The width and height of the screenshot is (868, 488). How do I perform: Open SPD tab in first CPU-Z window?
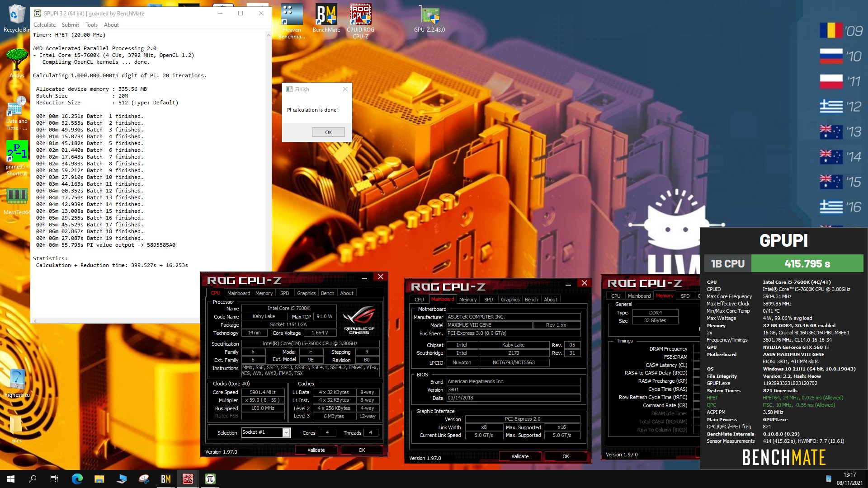pos(284,293)
